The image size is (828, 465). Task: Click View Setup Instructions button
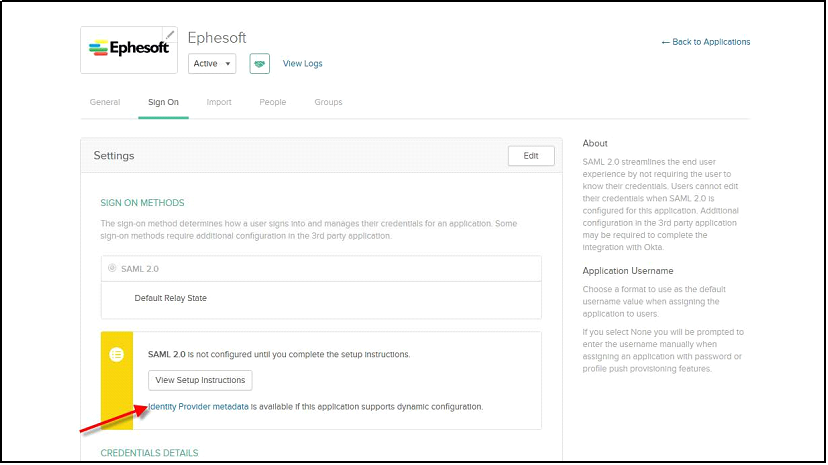coord(200,380)
